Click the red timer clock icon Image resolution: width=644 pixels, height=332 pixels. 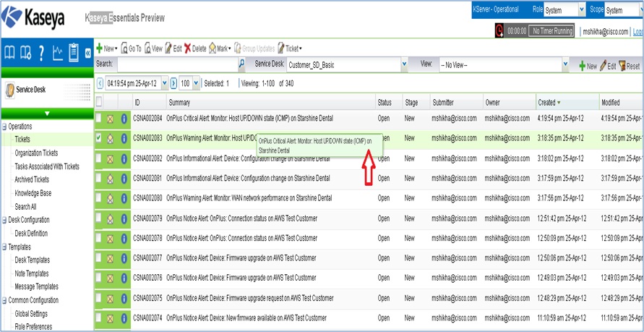(x=499, y=31)
